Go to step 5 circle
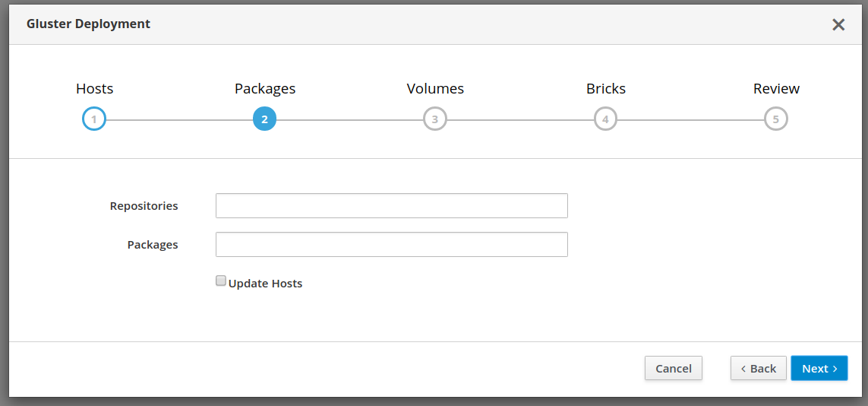868x406 pixels. coord(776,119)
